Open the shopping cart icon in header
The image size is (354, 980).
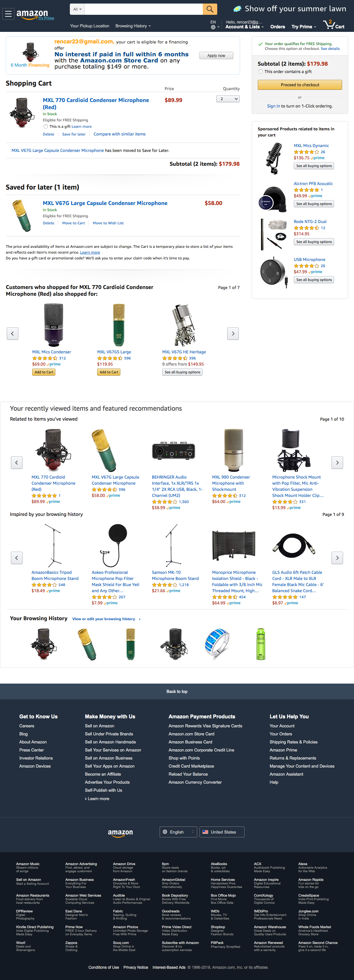[x=333, y=25]
